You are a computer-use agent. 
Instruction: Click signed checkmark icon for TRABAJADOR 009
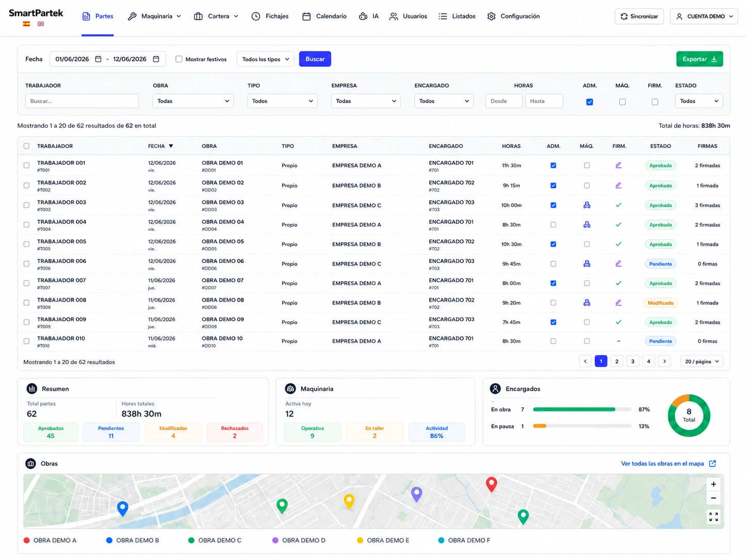[x=619, y=322]
